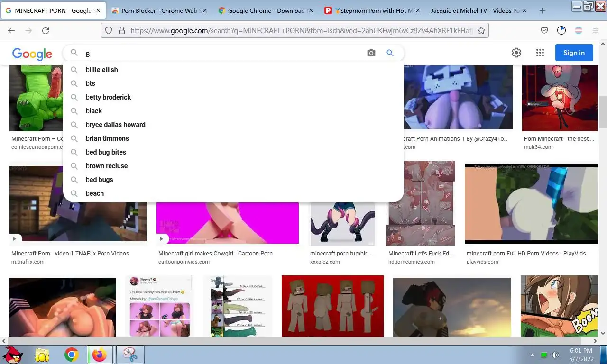Open a new tab with plus button
Viewport: 607px width, 364px height.
coord(542,10)
